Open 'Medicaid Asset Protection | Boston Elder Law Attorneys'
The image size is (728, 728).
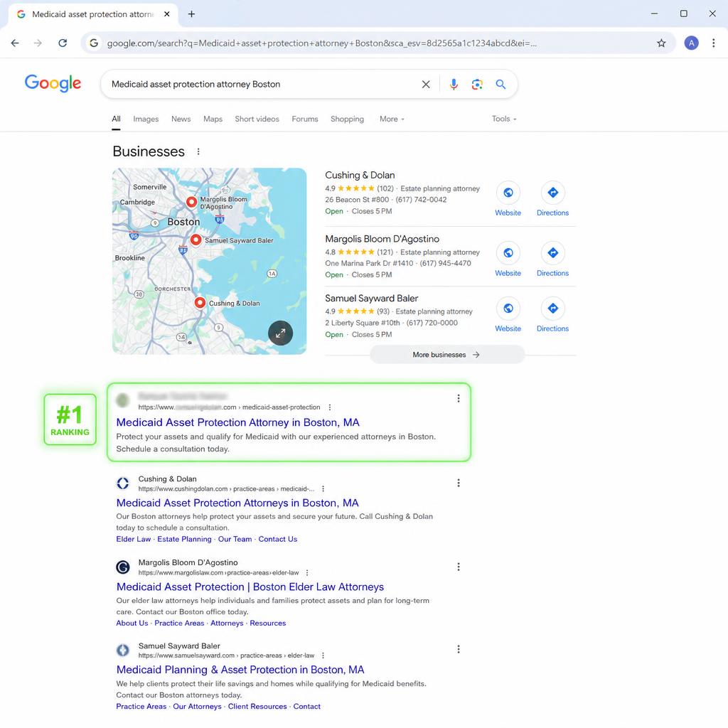[x=250, y=587]
